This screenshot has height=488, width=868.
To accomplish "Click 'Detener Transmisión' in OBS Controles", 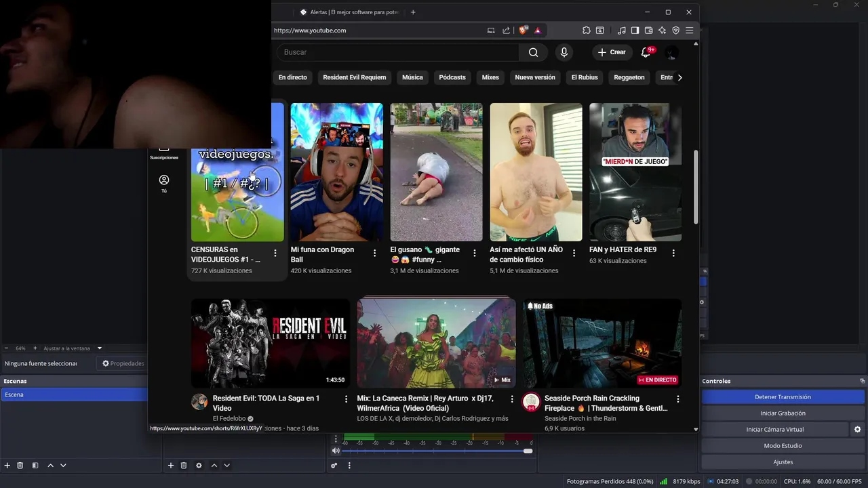I will coord(783,397).
